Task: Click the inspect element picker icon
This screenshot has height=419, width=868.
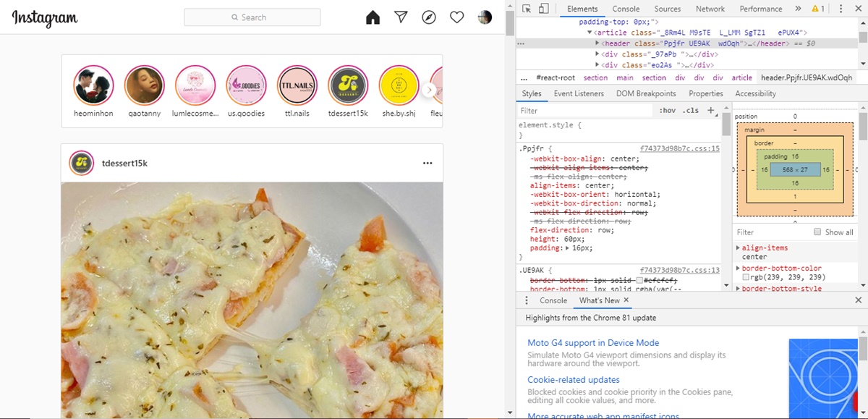Action: coord(527,9)
